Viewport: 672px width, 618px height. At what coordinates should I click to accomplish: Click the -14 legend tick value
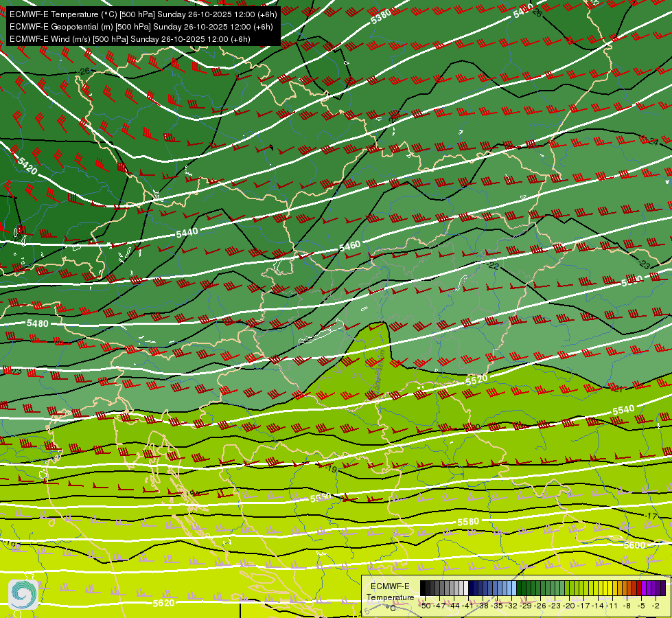pyautogui.click(x=599, y=606)
